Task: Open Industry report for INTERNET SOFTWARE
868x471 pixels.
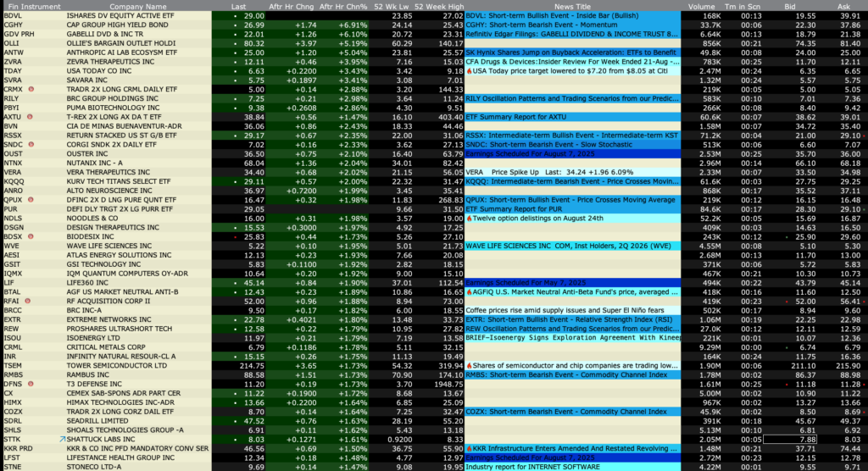Action: (x=572, y=467)
